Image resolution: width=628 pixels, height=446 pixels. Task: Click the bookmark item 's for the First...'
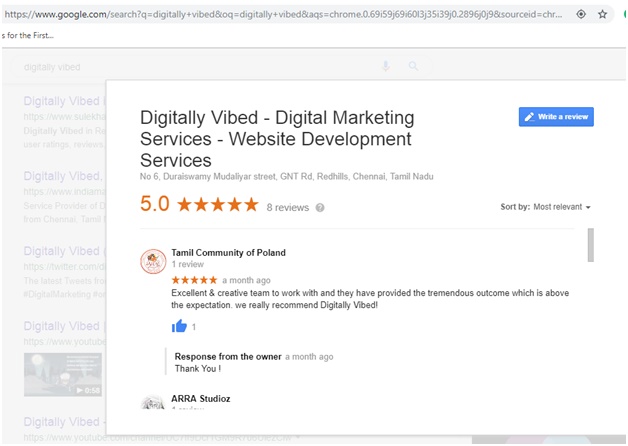[27, 36]
